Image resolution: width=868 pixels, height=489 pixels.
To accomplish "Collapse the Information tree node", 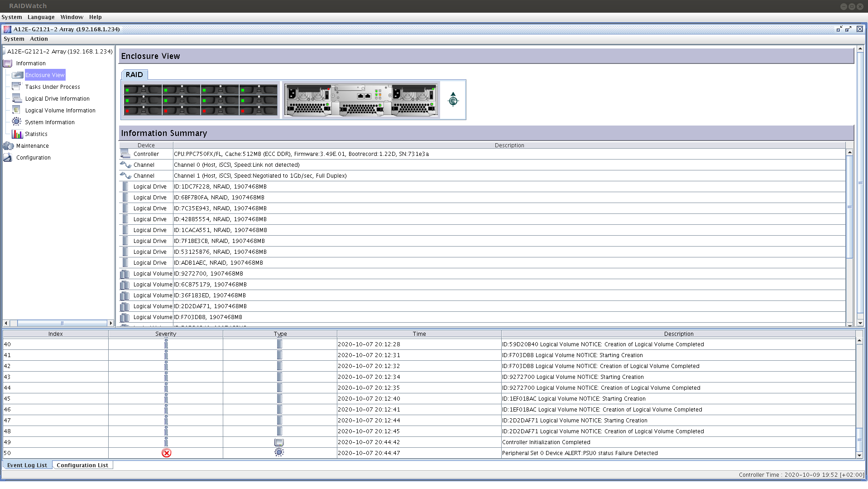I will pyautogui.click(x=31, y=63).
